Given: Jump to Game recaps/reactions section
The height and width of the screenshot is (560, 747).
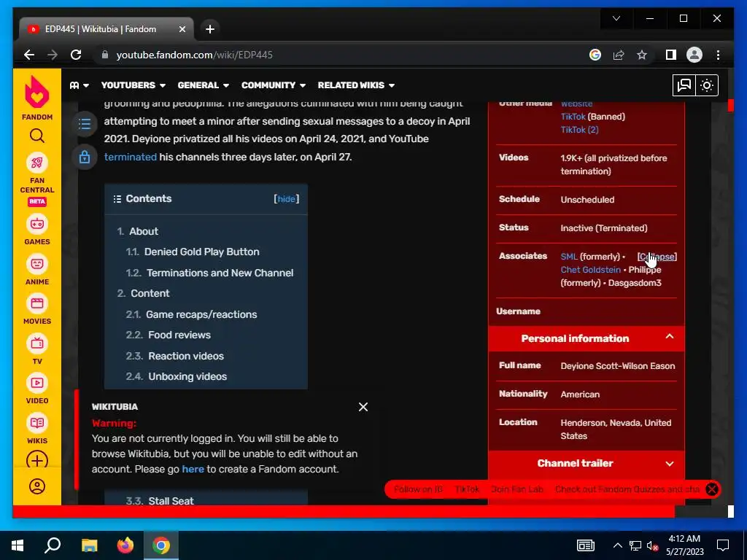Looking at the screenshot, I should [x=201, y=314].
